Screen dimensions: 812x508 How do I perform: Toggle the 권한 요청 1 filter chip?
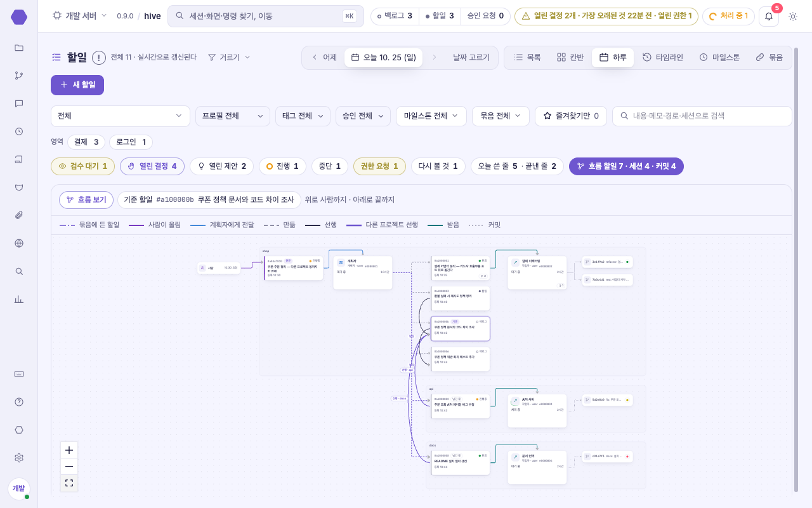[379, 166]
